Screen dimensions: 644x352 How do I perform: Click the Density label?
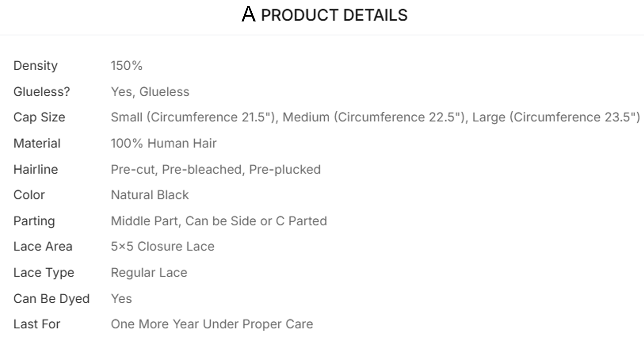(x=35, y=66)
